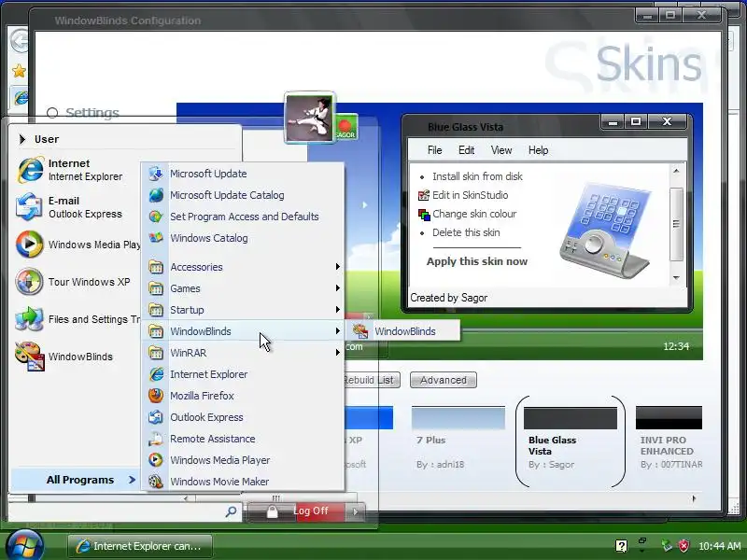Click Install skin from disk
Image resolution: width=747 pixels, height=560 pixels.
[477, 176]
